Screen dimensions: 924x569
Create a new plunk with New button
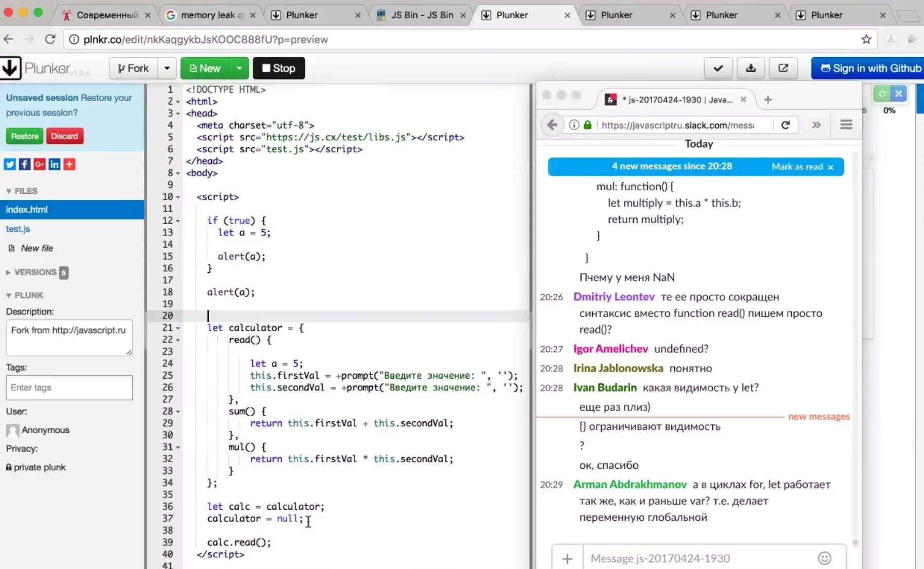pyautogui.click(x=205, y=68)
